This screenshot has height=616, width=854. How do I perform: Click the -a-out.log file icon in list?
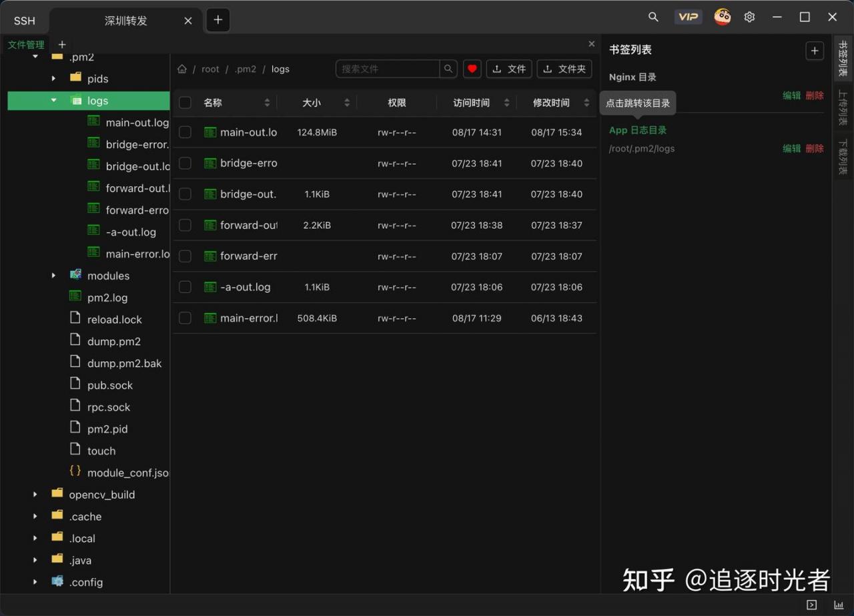pos(210,287)
